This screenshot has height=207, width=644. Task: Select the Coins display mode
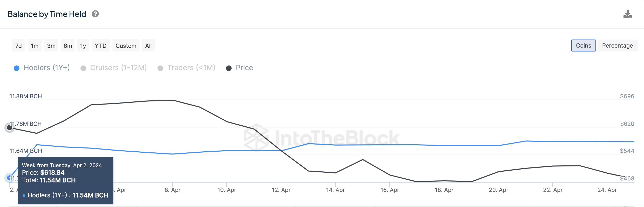583,45
